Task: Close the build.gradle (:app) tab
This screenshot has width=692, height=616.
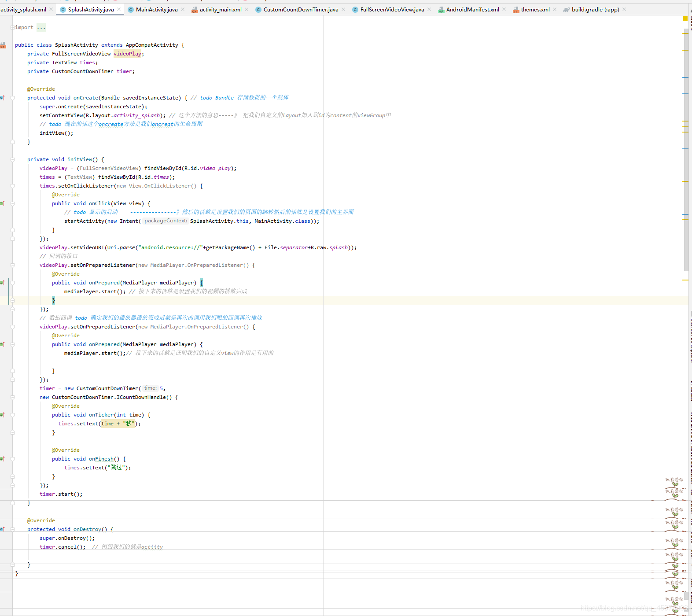Action: pos(624,9)
